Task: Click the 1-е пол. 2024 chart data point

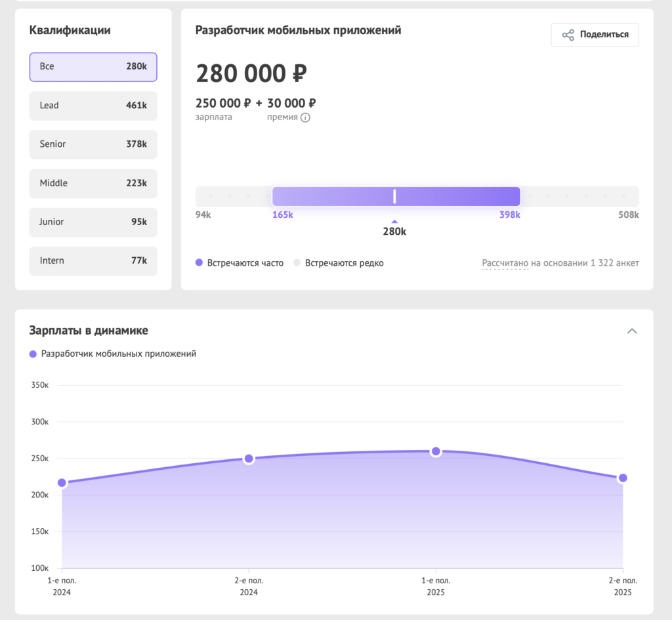Action: (x=62, y=483)
